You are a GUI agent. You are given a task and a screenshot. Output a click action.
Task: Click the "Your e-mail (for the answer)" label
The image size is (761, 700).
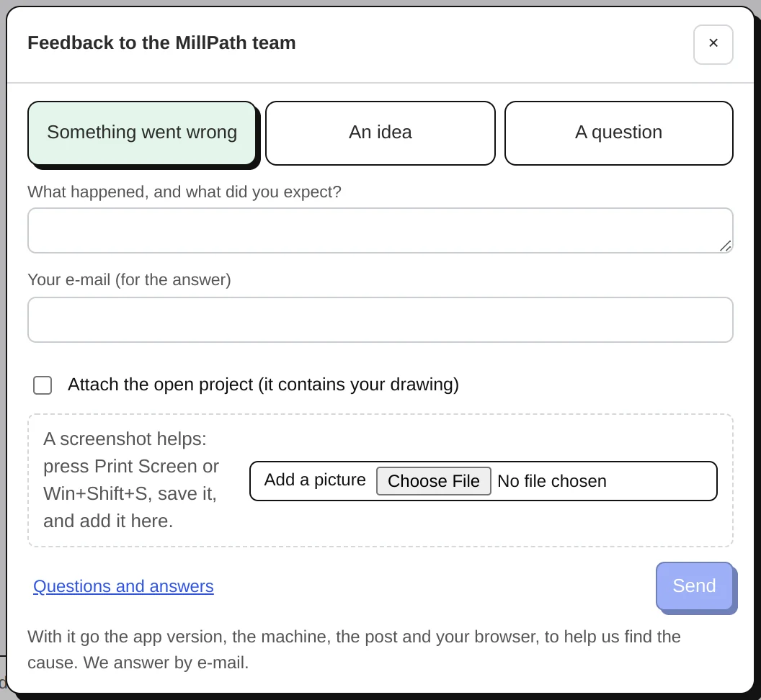pyautogui.click(x=129, y=279)
